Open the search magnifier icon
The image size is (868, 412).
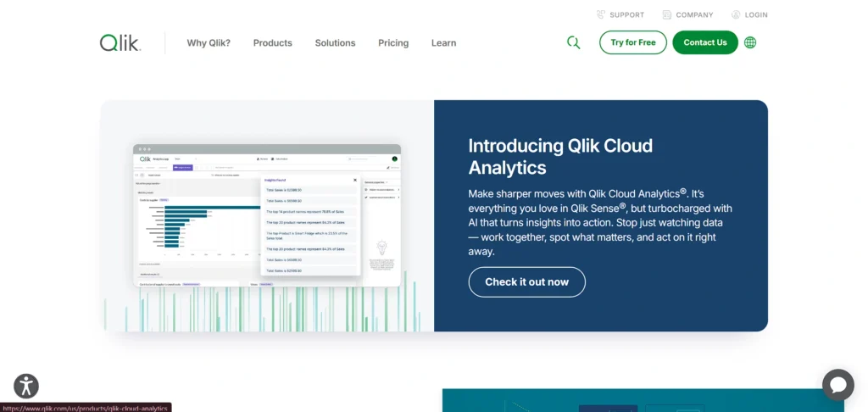pyautogui.click(x=574, y=42)
